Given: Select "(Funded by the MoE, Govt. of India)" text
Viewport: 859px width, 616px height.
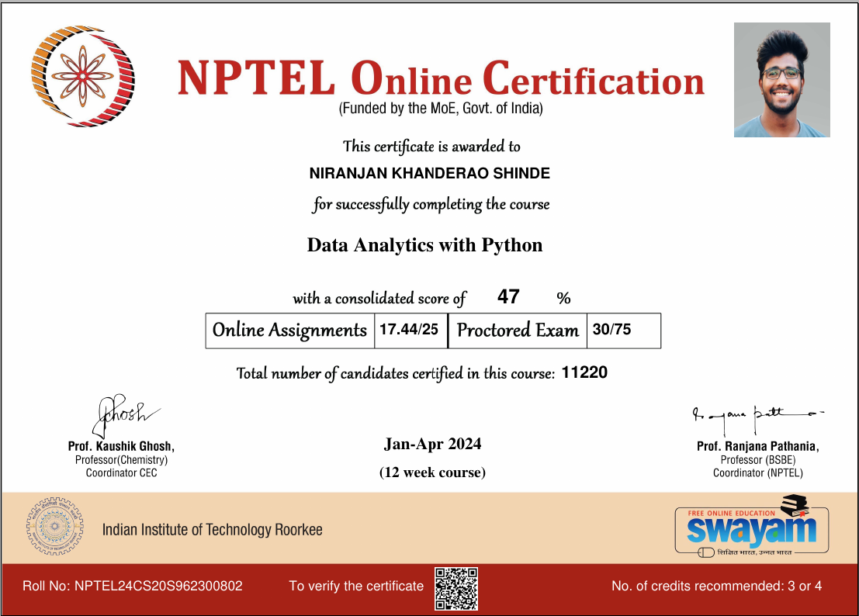Looking at the screenshot, I should click(441, 109).
